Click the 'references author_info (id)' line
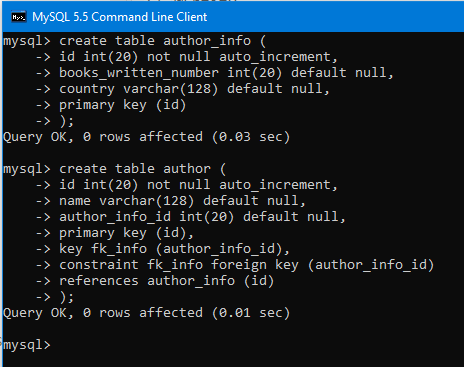 coord(166,281)
